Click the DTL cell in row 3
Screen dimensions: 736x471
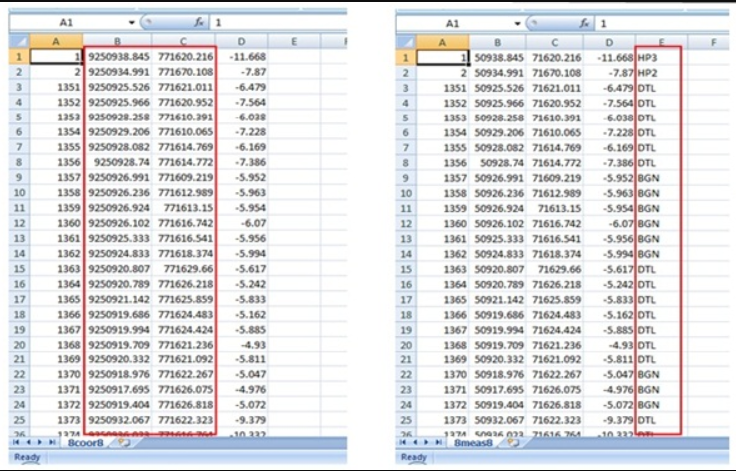661,88
